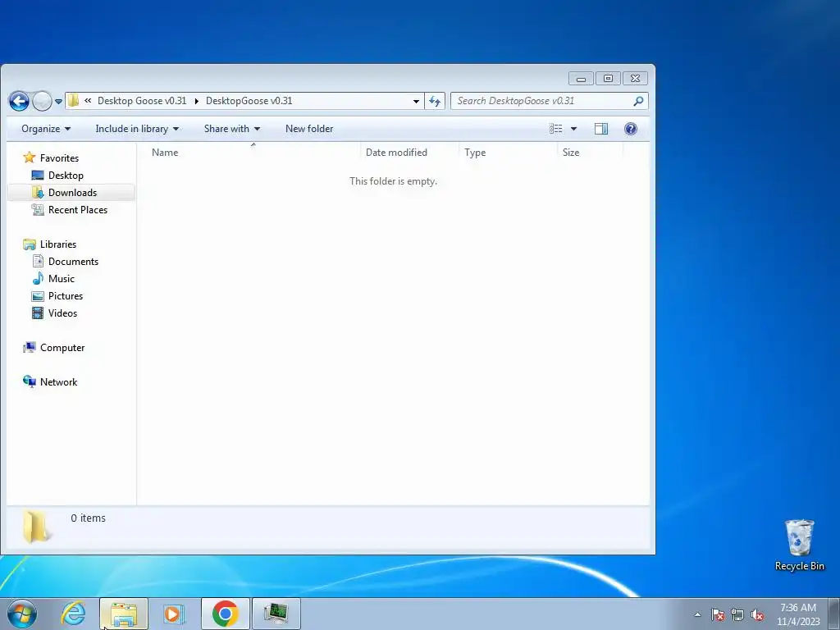
Task: Go back with the Explorer back arrow
Action: click(20, 101)
